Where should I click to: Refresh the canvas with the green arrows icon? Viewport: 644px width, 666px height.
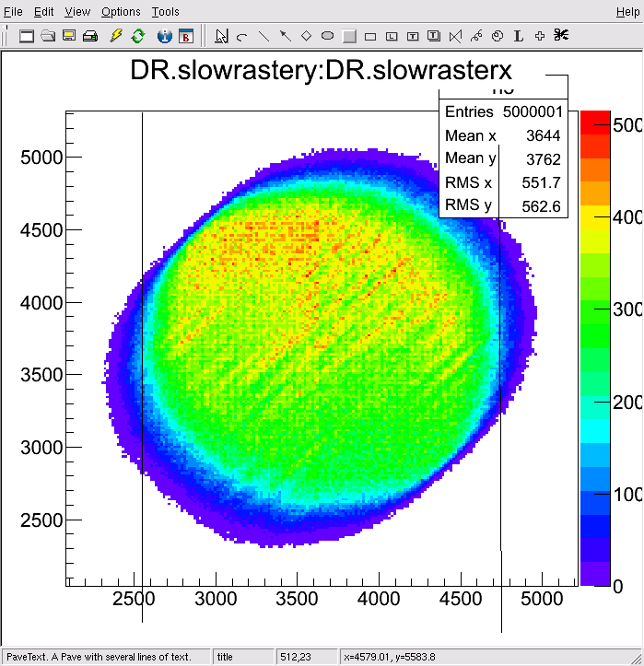click(137, 36)
